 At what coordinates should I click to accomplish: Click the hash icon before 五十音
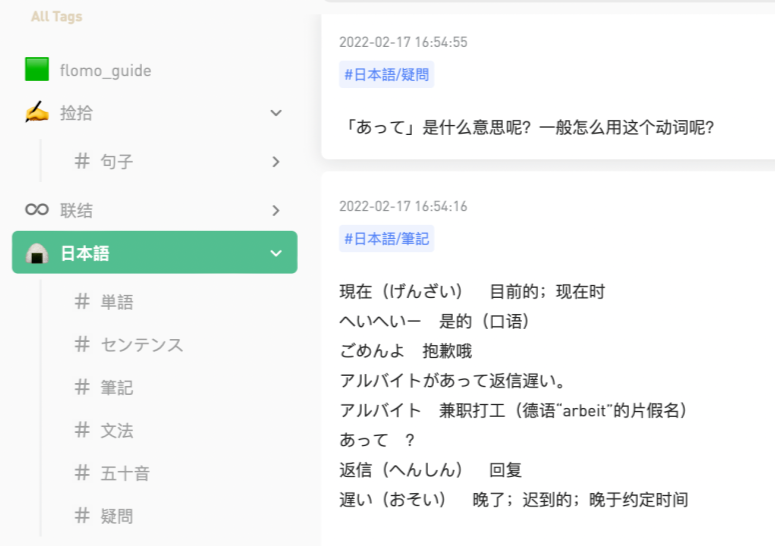pyautogui.click(x=82, y=473)
